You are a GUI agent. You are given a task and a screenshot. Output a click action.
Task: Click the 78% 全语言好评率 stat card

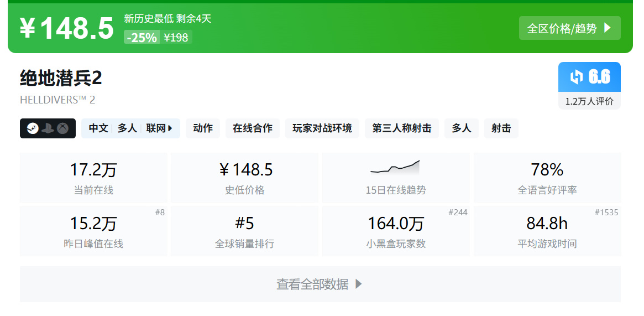tap(547, 178)
